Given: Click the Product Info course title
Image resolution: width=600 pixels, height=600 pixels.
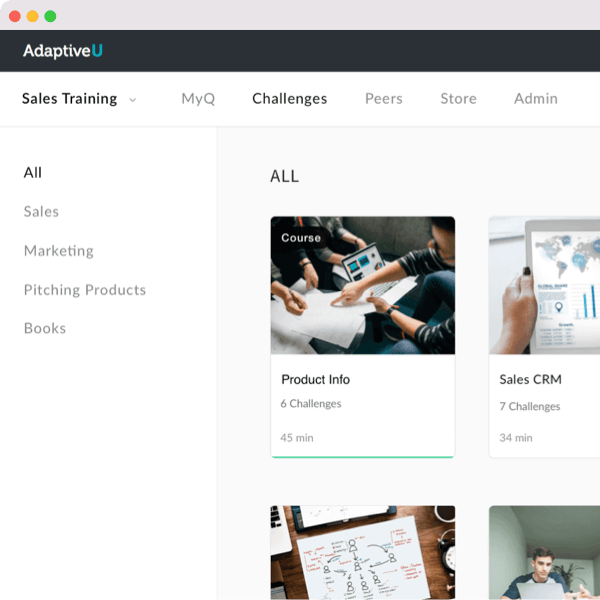Looking at the screenshot, I should click(x=316, y=380).
